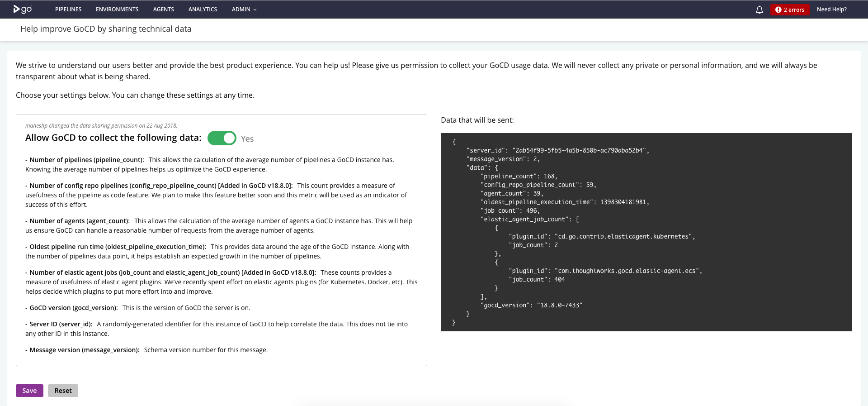This screenshot has height=406, width=868.
Task: Open the notifications bell icon
Action: [759, 10]
